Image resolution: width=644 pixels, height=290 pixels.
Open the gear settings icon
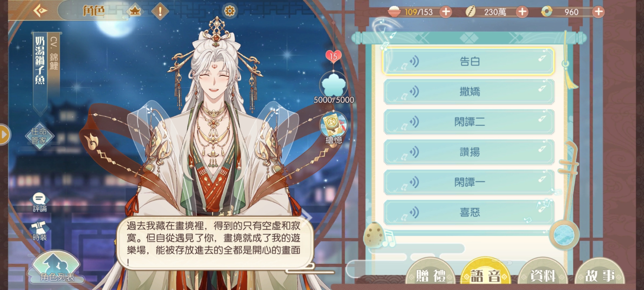[x=230, y=11]
